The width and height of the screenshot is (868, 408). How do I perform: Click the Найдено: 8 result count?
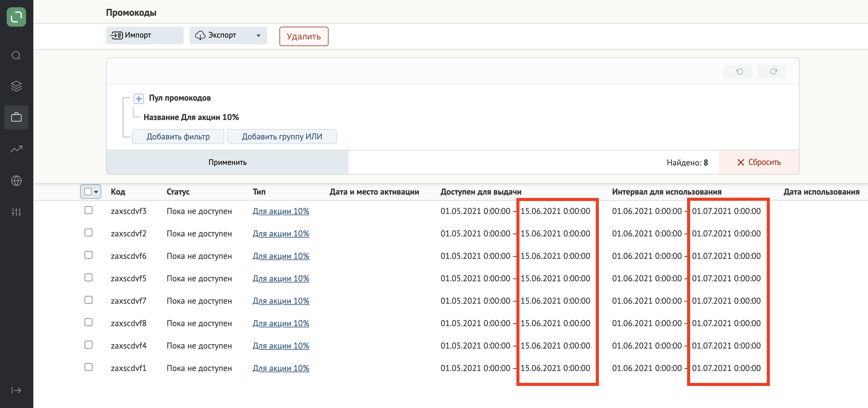(687, 162)
